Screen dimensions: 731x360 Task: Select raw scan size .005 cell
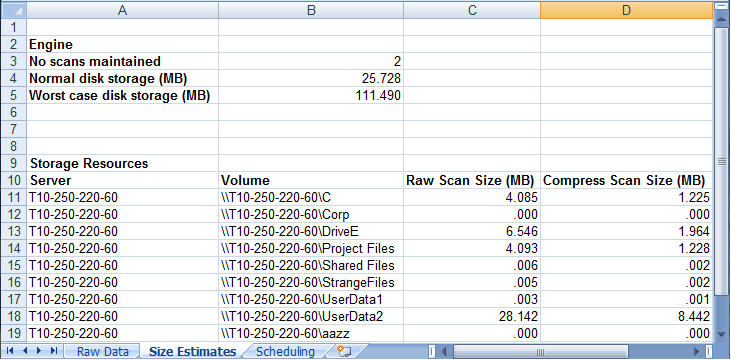click(x=472, y=283)
